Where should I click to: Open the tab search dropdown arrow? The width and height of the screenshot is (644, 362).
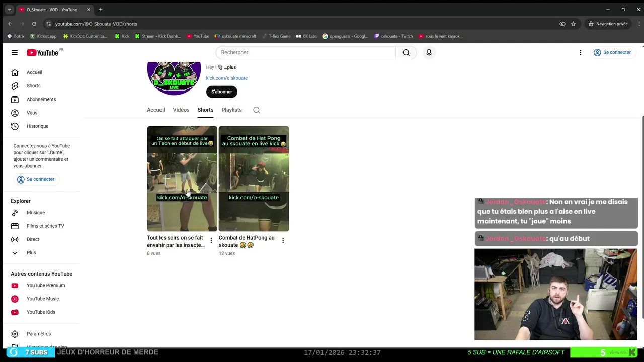coord(9,10)
